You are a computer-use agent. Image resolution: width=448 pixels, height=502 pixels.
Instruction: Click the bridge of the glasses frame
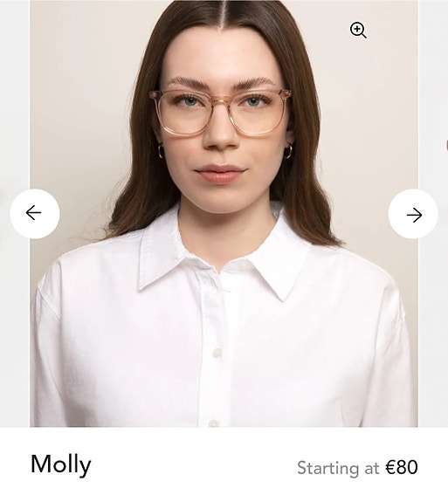(220, 100)
